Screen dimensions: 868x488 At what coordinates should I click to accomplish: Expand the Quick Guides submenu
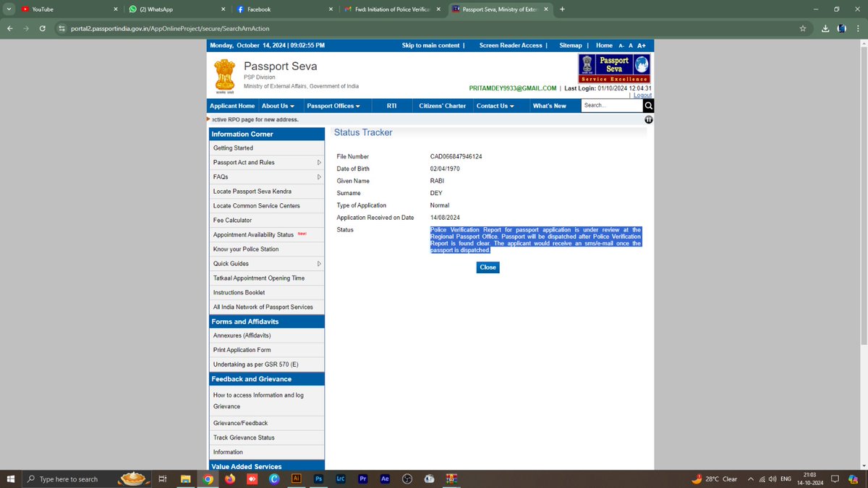[x=319, y=264]
